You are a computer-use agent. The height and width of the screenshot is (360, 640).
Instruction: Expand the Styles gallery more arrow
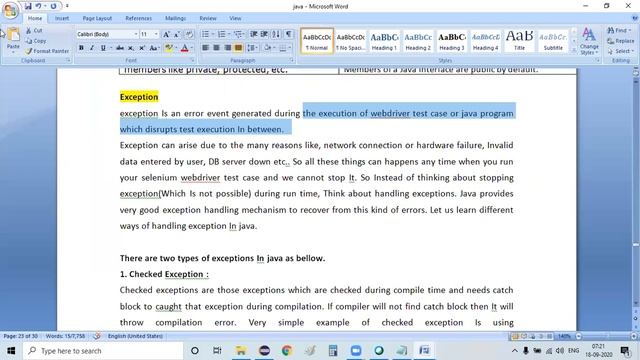point(574,50)
